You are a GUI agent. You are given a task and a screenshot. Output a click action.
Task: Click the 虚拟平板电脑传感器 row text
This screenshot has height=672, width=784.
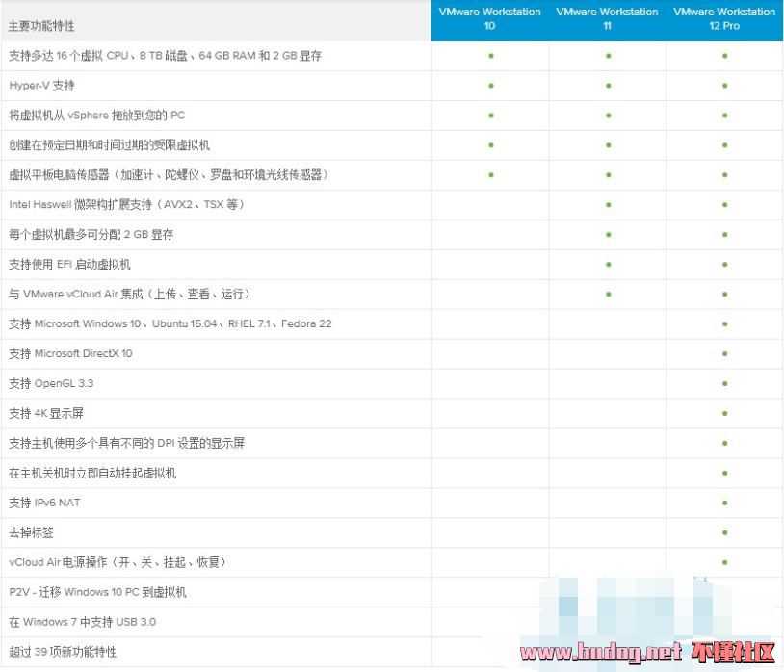[169, 175]
